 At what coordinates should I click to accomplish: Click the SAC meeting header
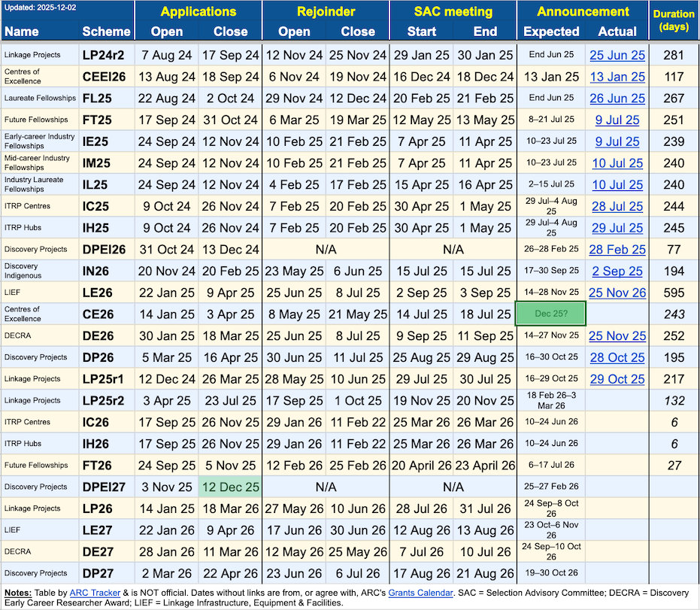[453, 11]
